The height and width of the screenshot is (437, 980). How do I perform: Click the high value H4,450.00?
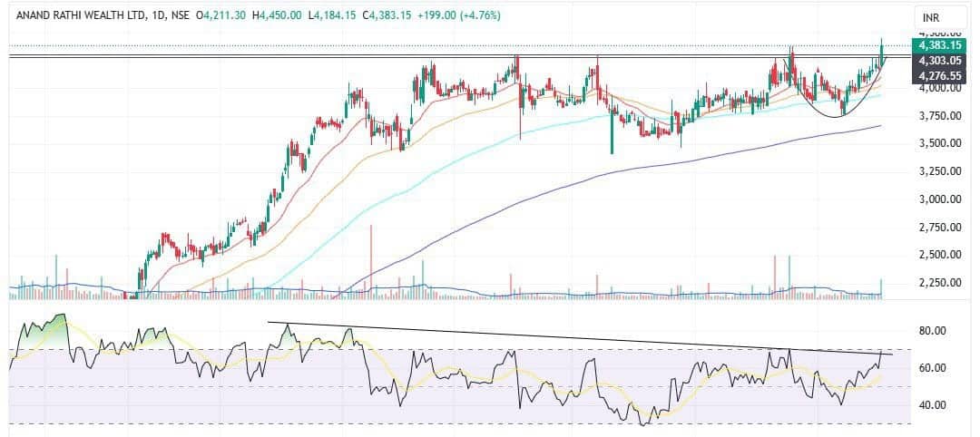(278, 16)
